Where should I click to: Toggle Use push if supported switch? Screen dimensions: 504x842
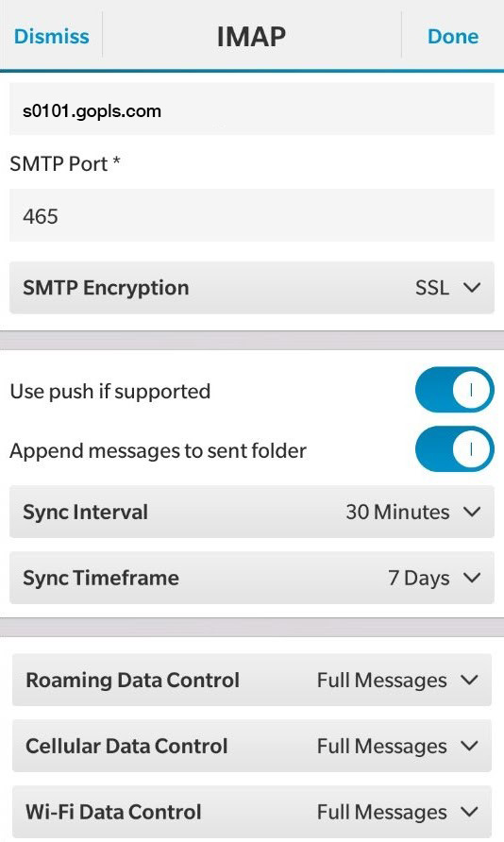[x=454, y=390]
